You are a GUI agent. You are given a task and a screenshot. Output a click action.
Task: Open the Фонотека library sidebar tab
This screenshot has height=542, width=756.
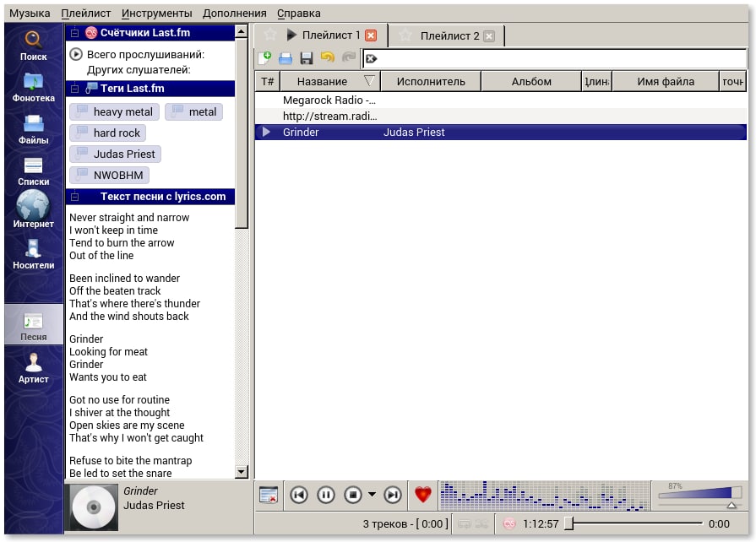point(33,88)
